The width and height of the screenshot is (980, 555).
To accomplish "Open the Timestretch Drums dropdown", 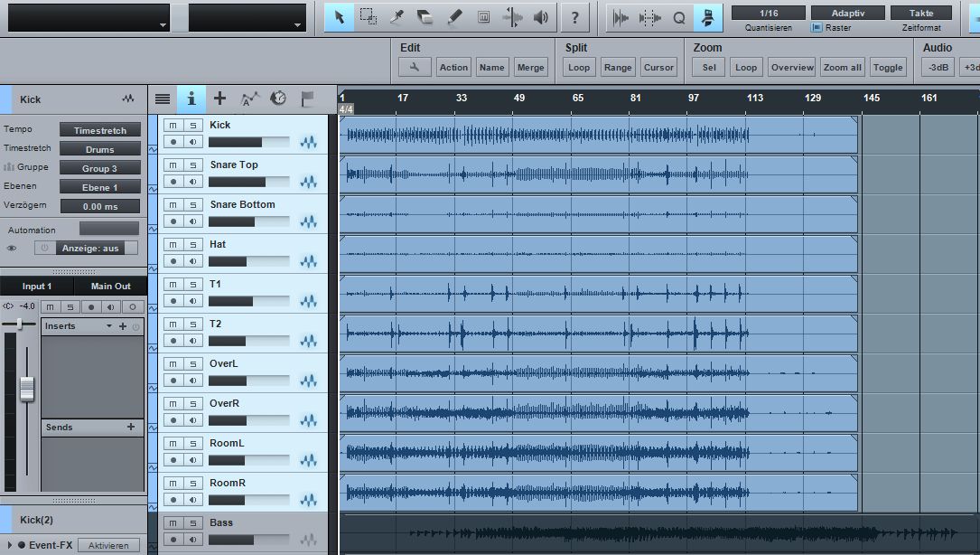I will pos(100,149).
